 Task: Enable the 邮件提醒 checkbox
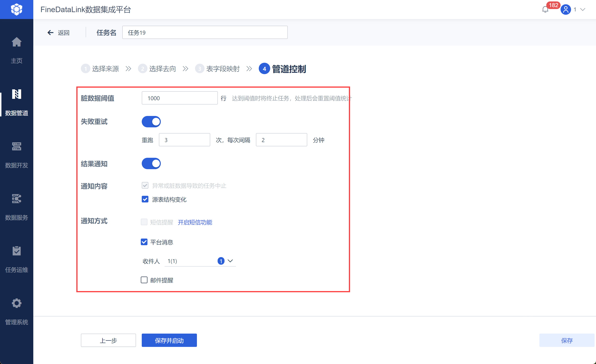coord(144,280)
